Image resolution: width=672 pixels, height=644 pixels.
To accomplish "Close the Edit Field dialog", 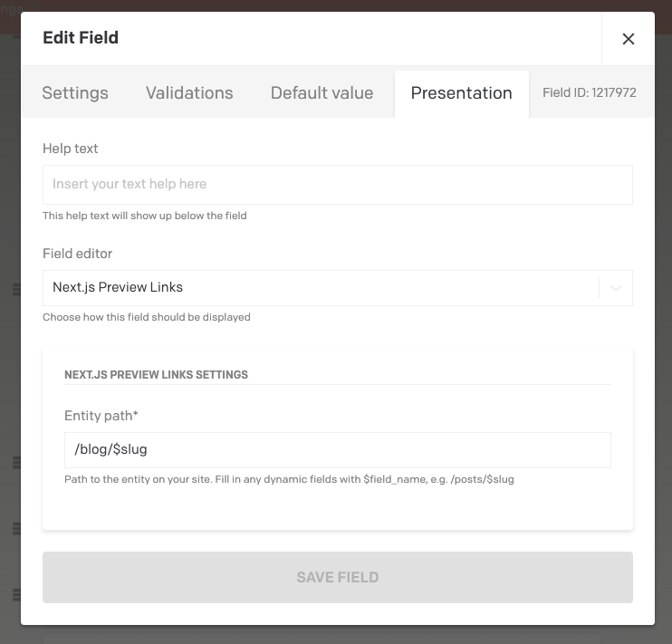I will 628,39.
